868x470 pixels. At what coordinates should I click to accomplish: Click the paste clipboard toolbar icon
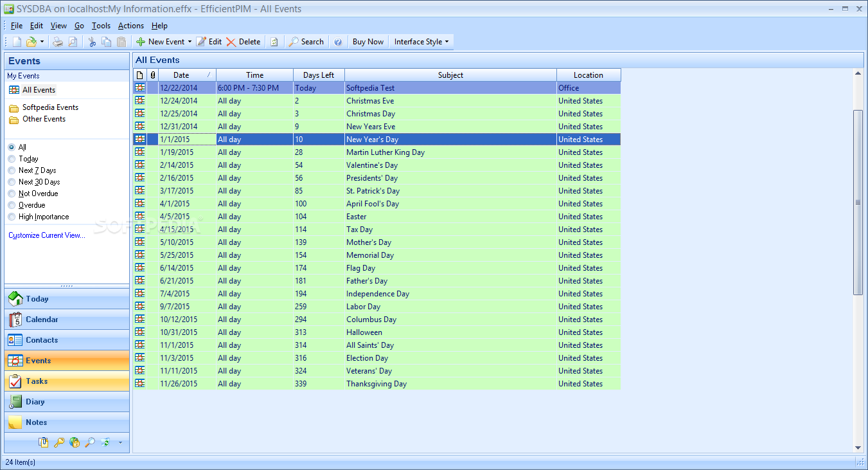pos(121,42)
